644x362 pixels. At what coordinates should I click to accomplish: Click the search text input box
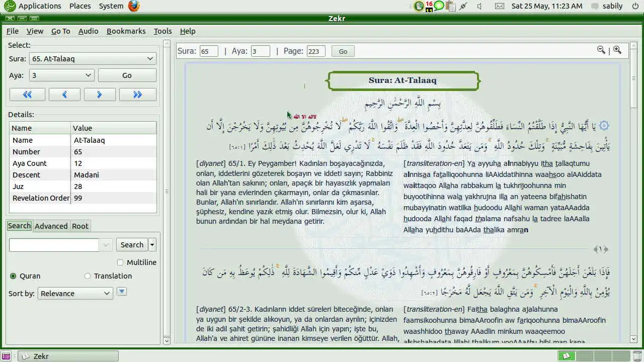tap(54, 245)
